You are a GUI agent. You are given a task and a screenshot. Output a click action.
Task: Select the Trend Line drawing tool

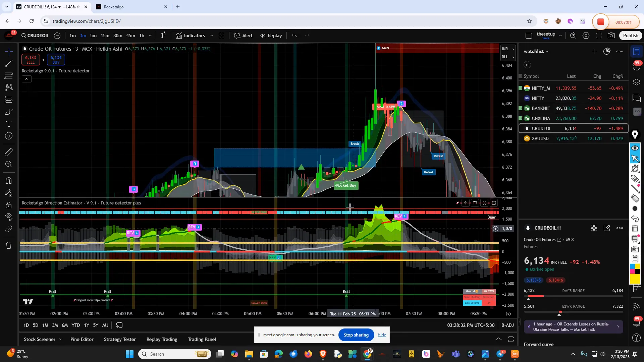point(8,64)
